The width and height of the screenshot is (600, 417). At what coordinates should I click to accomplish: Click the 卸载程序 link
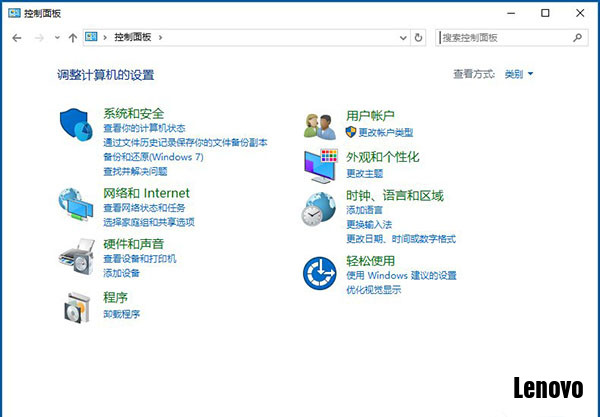pos(121,314)
